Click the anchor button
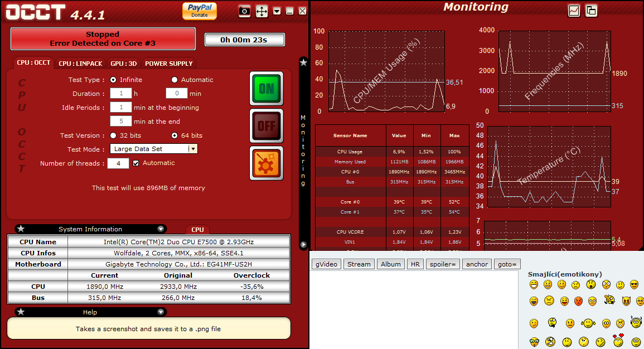The image size is (644, 349). pyautogui.click(x=477, y=264)
